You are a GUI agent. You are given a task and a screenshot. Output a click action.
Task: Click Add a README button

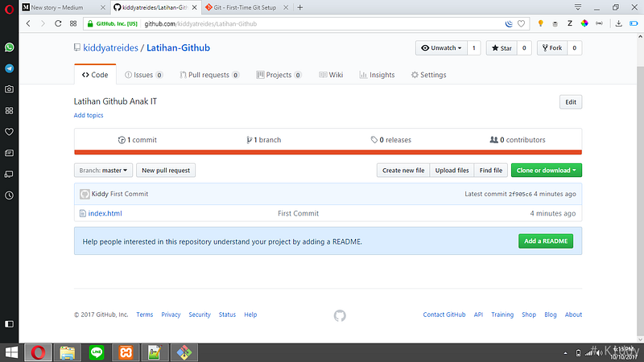(x=546, y=241)
